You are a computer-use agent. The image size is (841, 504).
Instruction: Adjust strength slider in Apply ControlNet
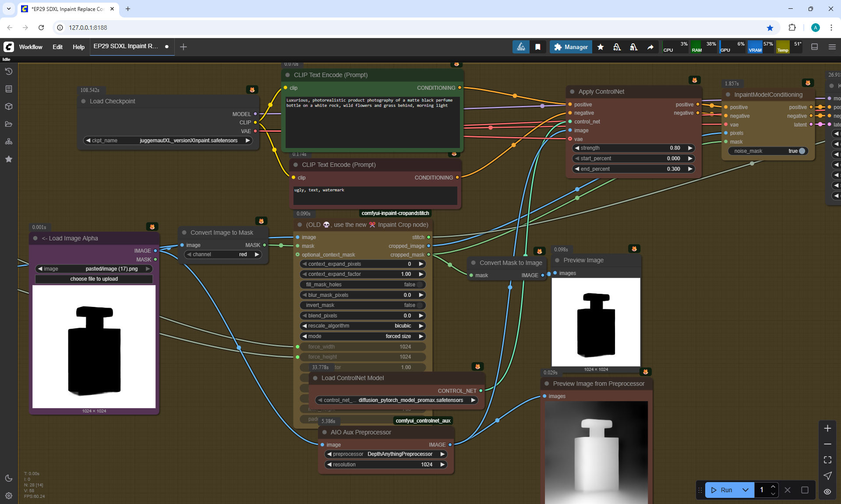(x=633, y=148)
